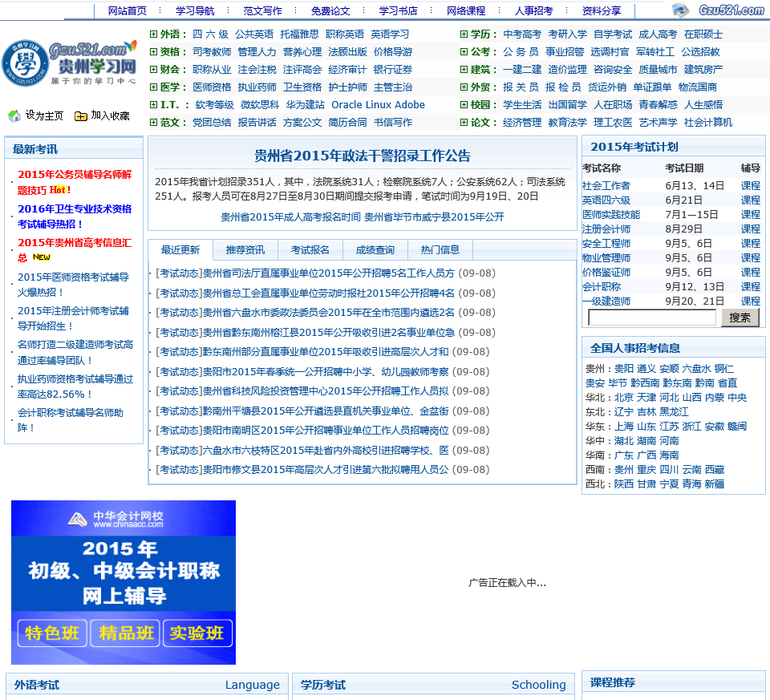Click the folder icon beside 加入收藏
This screenshot has width=770, height=700.
[80, 116]
